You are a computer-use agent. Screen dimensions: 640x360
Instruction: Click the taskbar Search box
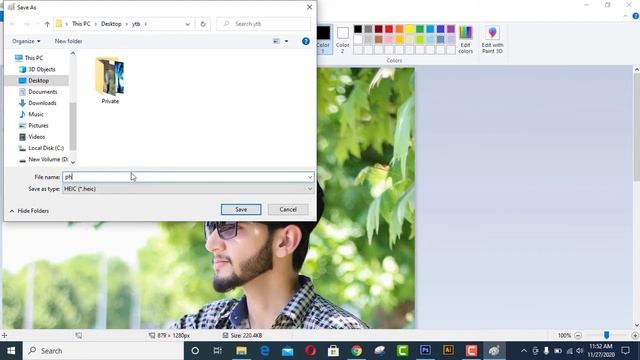(104, 351)
